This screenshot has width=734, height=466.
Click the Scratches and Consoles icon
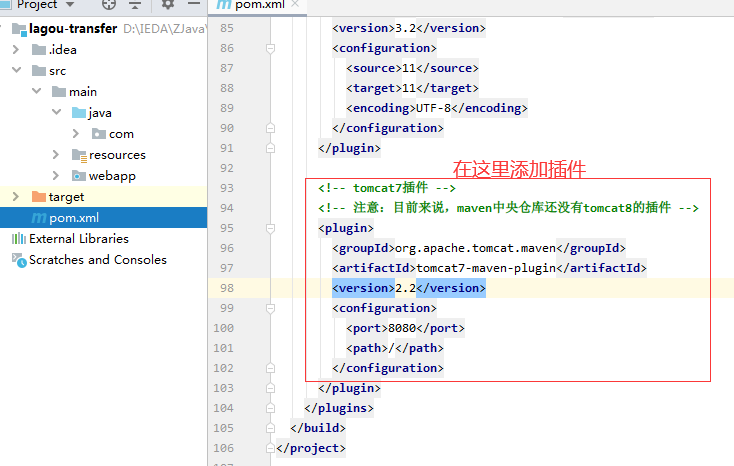(x=19, y=260)
